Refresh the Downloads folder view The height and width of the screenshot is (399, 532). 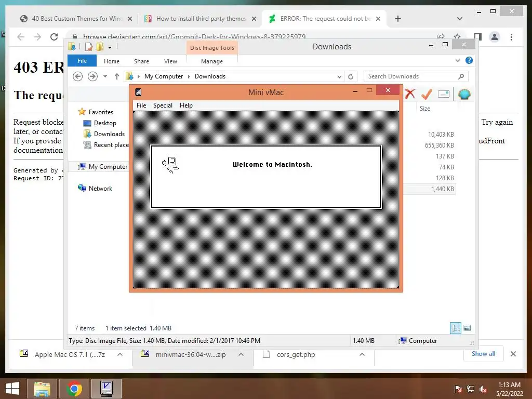point(351,77)
